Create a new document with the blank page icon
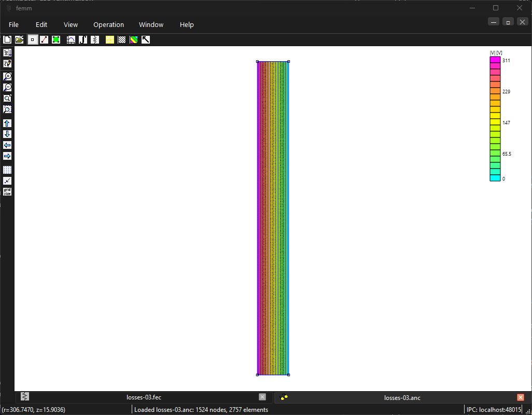The width and height of the screenshot is (532, 415). pos(7,40)
